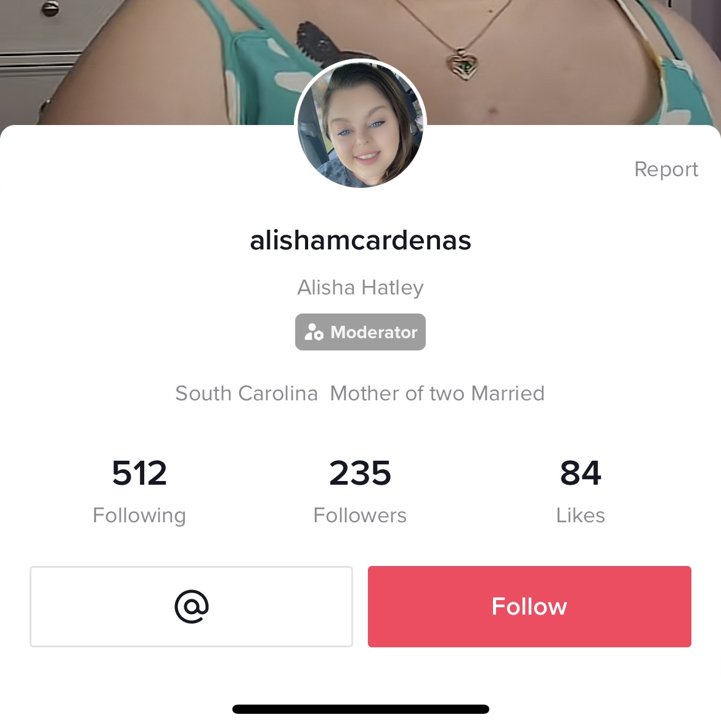Tap the number 235 above Followers
Image resolution: width=721 pixels, height=728 pixels.
coord(360,473)
